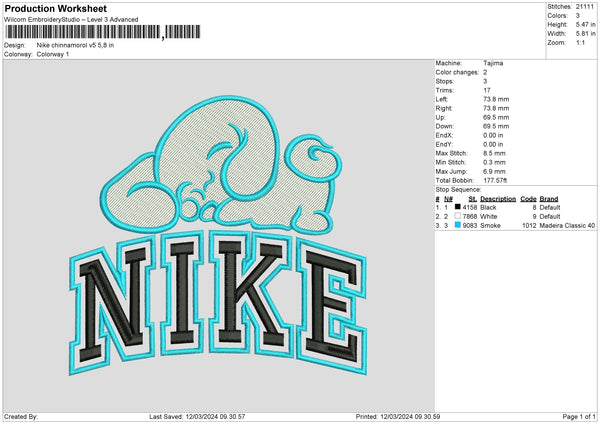Click 'Page 1 of 1' in the footer
This screenshot has width=600, height=424.
pyautogui.click(x=579, y=416)
